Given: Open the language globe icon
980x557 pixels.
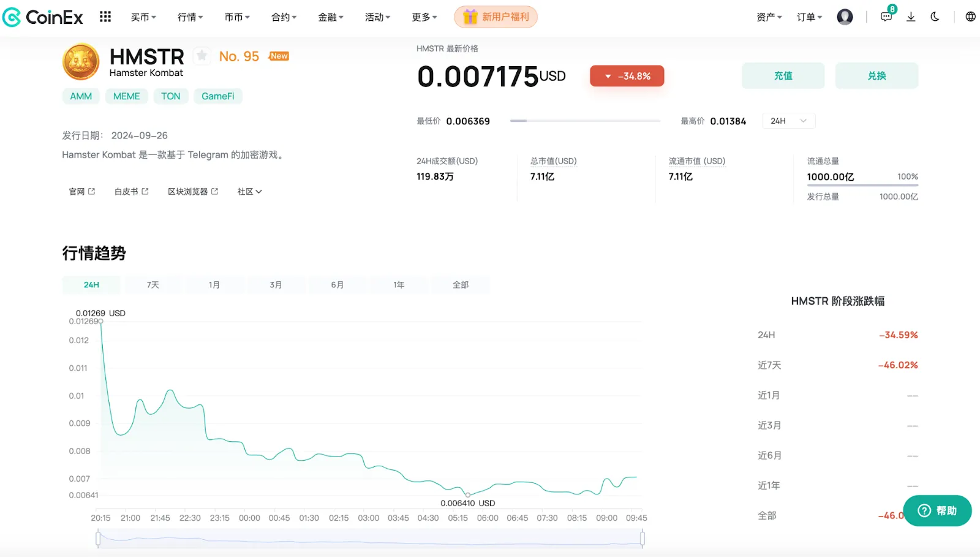Looking at the screenshot, I should click(970, 17).
